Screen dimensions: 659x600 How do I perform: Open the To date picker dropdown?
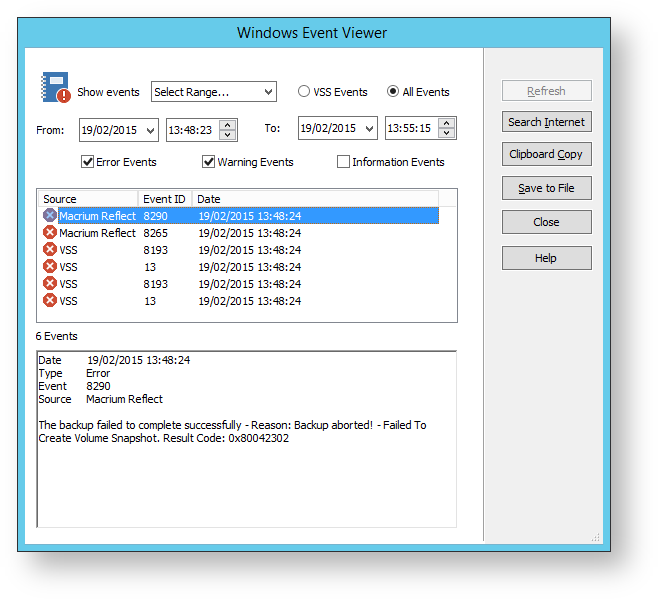(x=369, y=128)
